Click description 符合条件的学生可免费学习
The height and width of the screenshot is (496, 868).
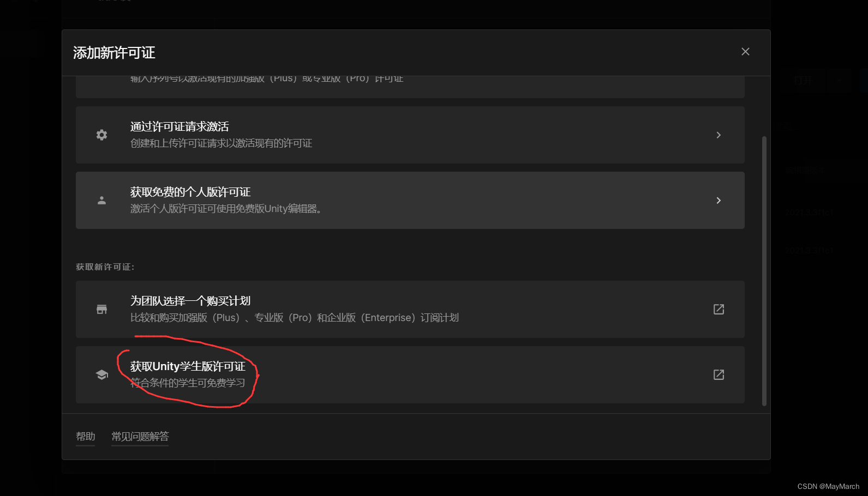[x=188, y=383]
